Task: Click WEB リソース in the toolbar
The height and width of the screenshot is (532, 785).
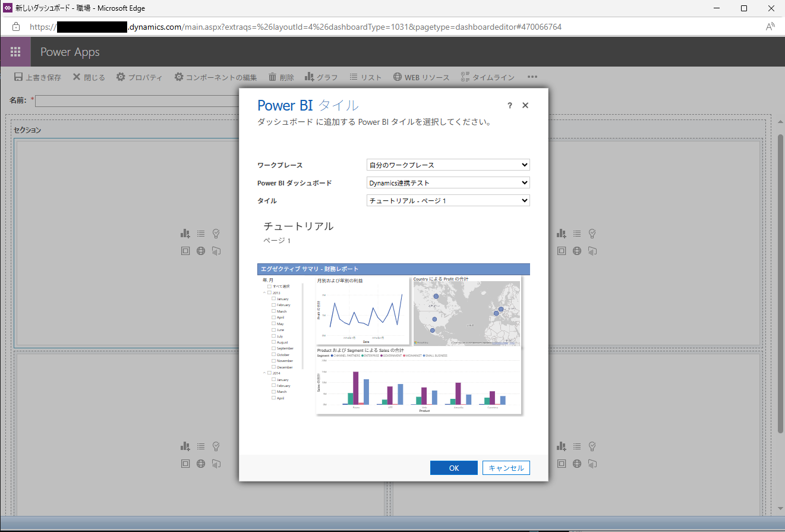Action: click(421, 77)
